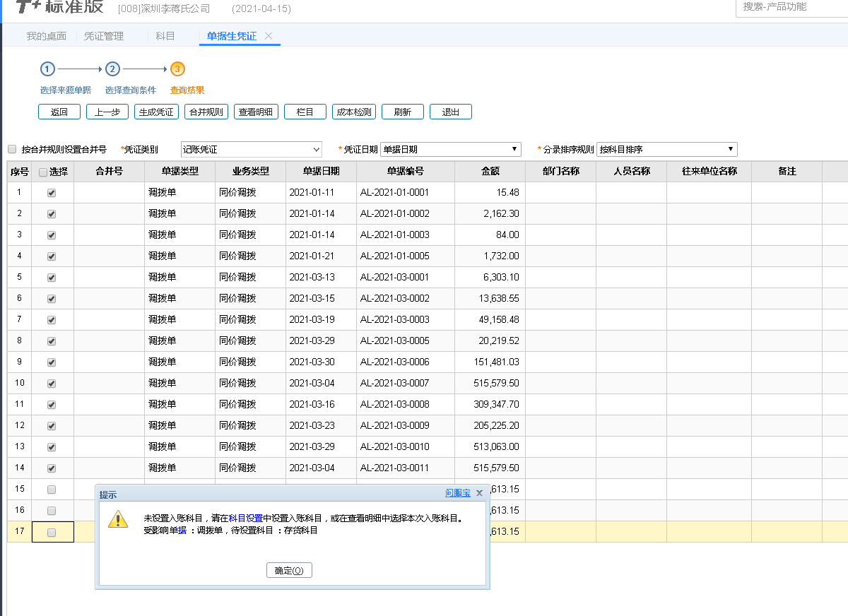Viewport: 848px width, 616px height.
Task: Click the date 2021-03-23
Action: coord(312,425)
